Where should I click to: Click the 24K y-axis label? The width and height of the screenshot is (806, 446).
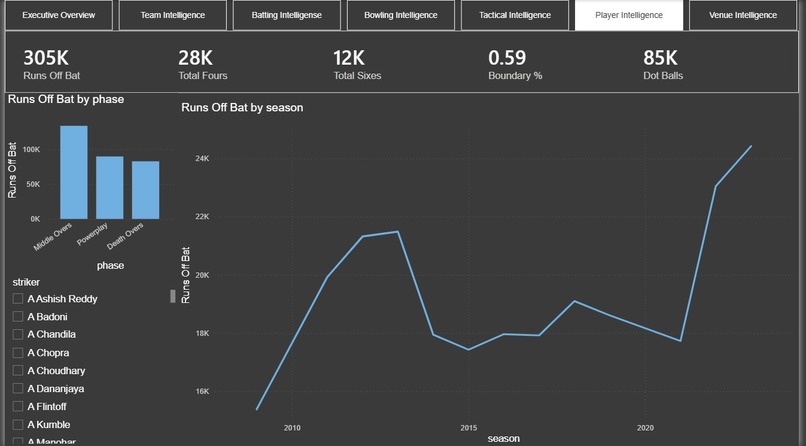point(202,158)
